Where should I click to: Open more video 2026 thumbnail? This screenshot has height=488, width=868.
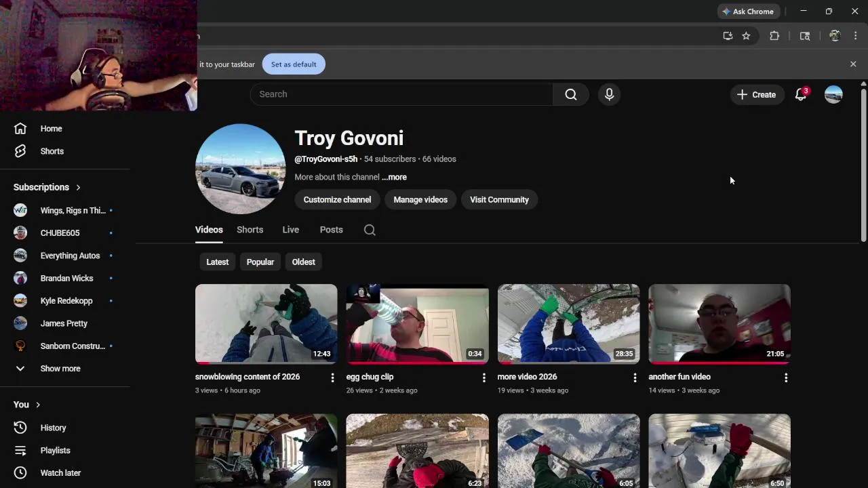point(568,324)
